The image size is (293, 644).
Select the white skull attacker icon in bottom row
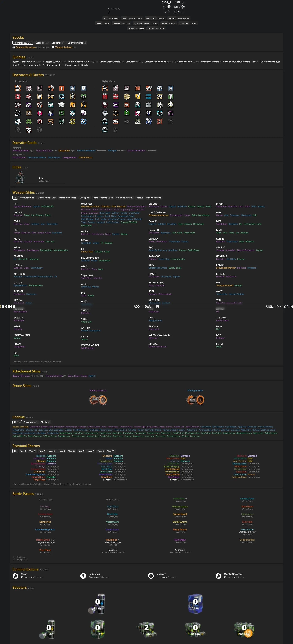[x=29, y=129]
